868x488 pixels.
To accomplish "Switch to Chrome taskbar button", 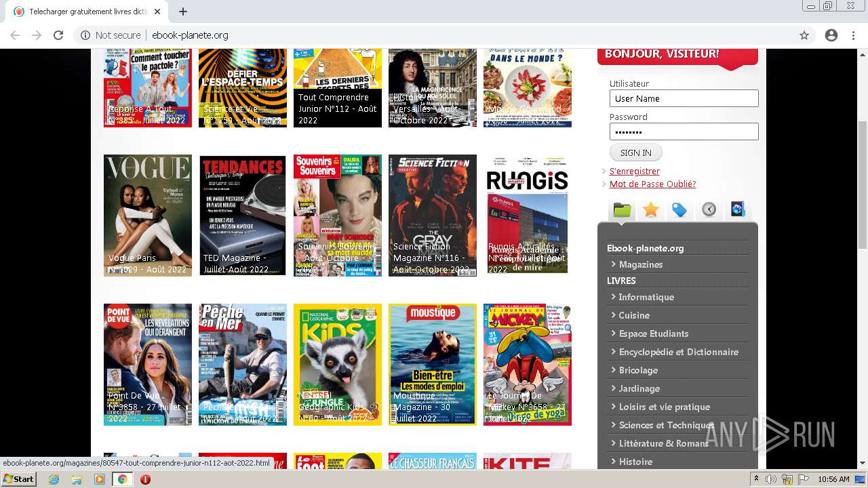I will coord(122,479).
